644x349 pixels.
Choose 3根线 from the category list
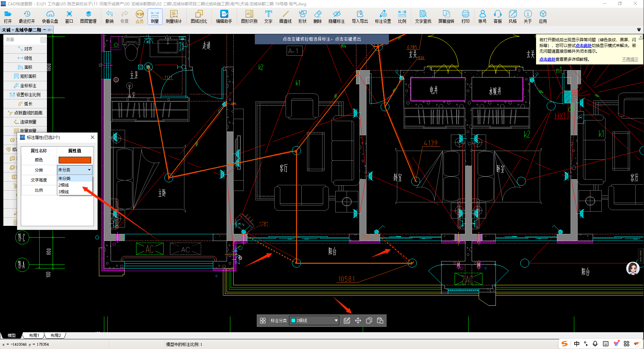click(64, 192)
